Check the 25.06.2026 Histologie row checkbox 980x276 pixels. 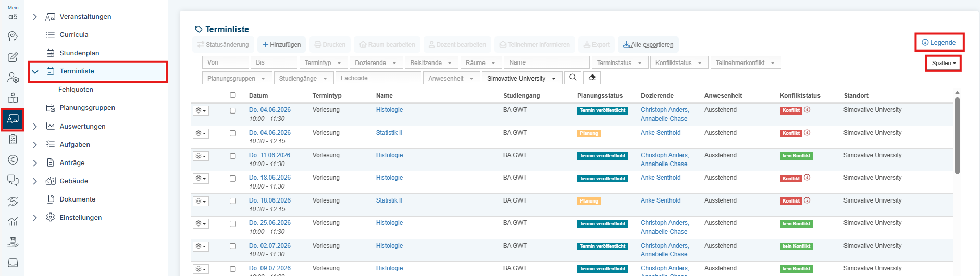point(233,224)
